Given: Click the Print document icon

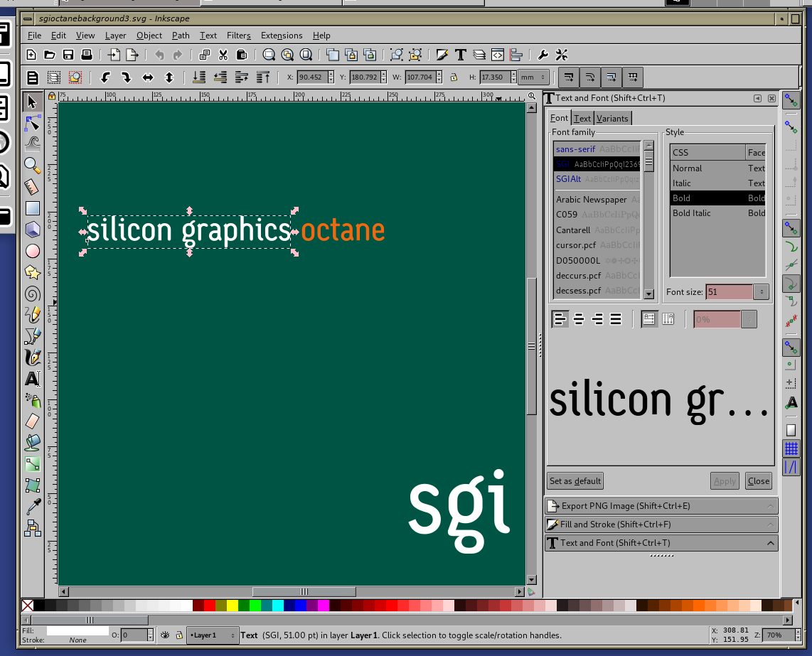Looking at the screenshot, I should [87, 55].
